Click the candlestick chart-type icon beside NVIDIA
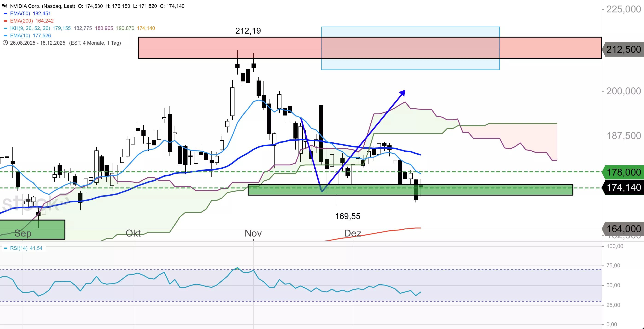 pyautogui.click(x=5, y=6)
